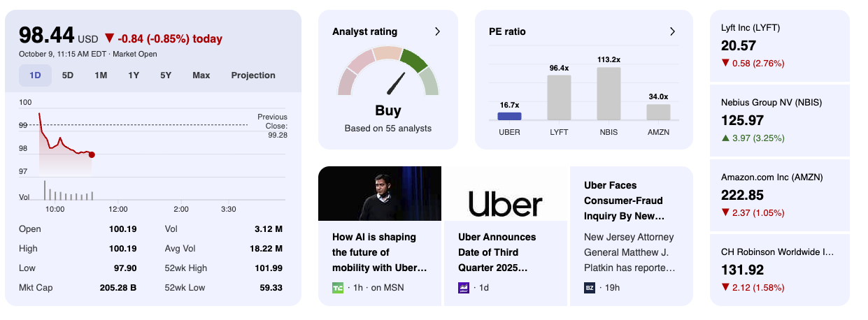Open the Projection tab

(x=253, y=75)
